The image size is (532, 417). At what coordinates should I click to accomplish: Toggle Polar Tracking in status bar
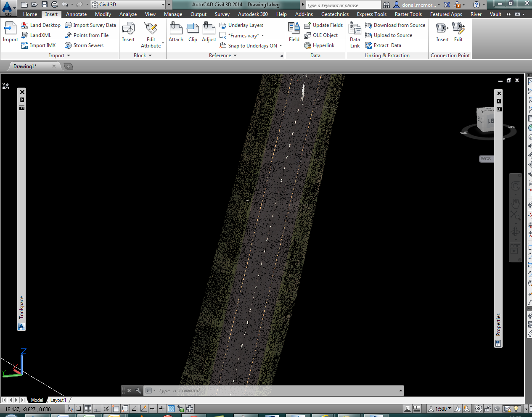coord(106,409)
